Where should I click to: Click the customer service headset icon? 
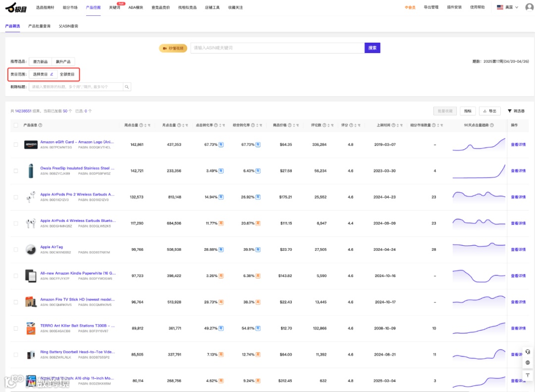(528, 352)
